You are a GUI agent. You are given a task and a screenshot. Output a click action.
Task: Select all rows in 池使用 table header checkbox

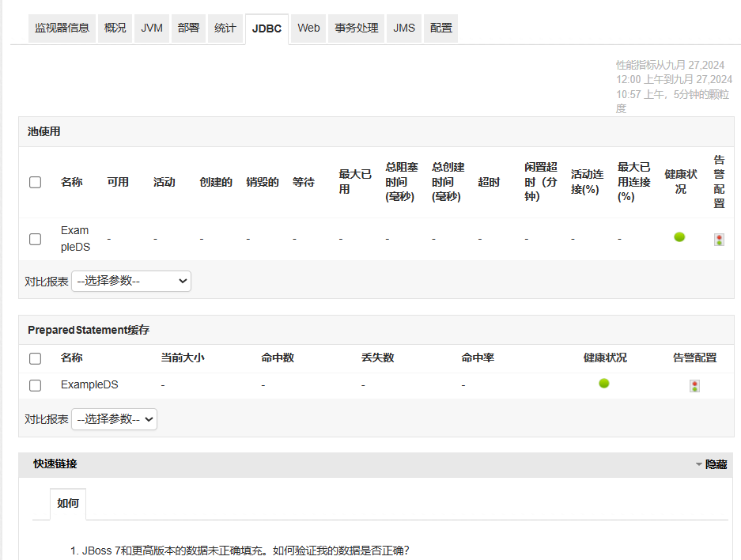tap(36, 183)
